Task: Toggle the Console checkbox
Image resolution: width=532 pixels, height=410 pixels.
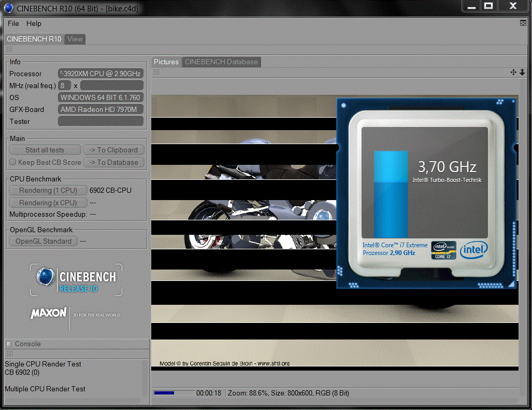Action: (x=9, y=344)
